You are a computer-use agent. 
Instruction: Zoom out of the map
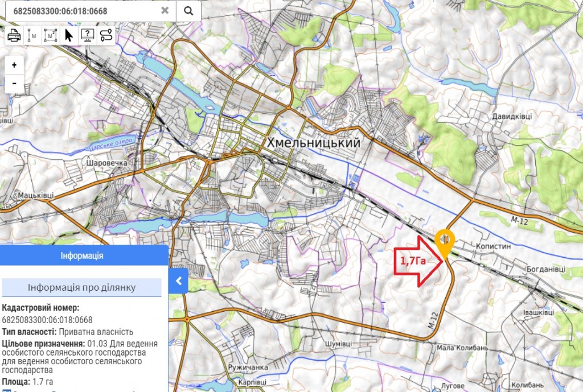point(14,83)
